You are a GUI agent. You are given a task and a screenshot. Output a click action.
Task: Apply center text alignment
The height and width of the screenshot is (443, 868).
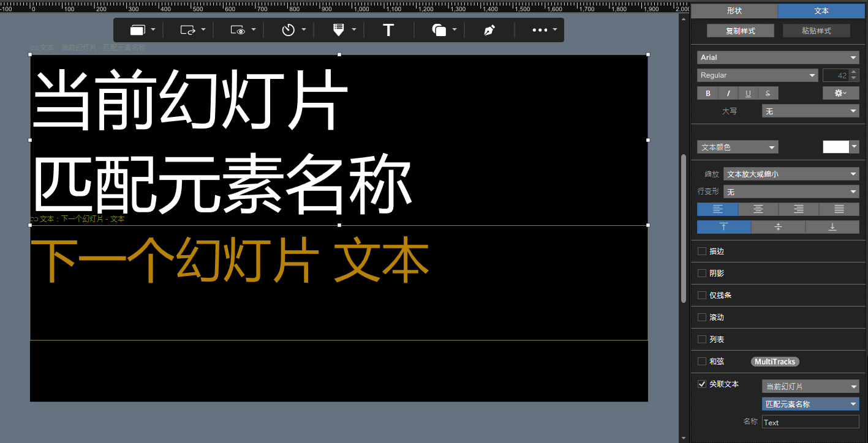tap(758, 209)
